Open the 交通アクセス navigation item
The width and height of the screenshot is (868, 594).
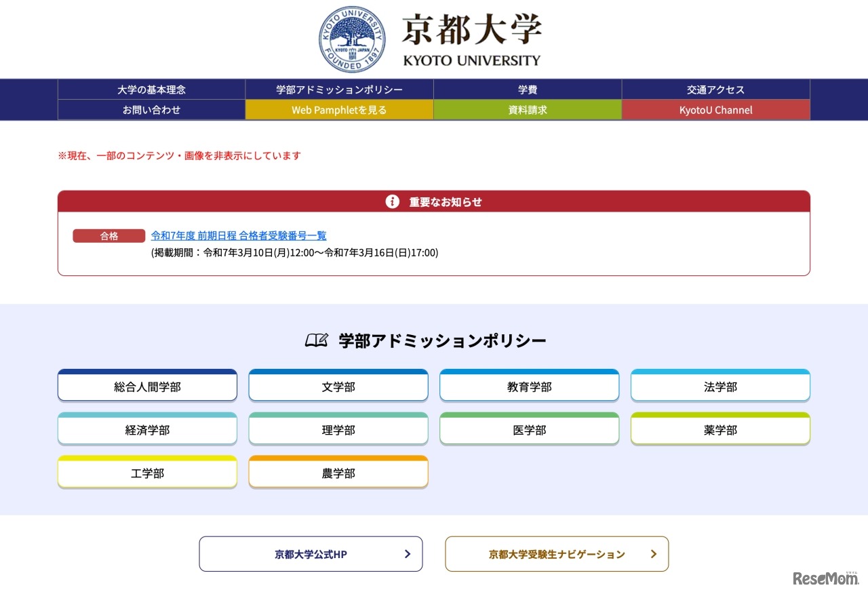pyautogui.click(x=715, y=89)
